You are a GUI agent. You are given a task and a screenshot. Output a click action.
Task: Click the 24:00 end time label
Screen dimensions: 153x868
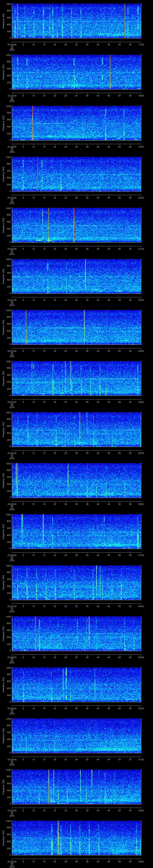(x=141, y=402)
